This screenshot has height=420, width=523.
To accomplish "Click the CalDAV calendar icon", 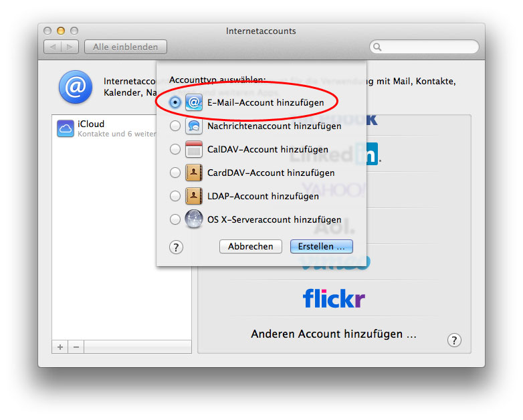I will [193, 149].
